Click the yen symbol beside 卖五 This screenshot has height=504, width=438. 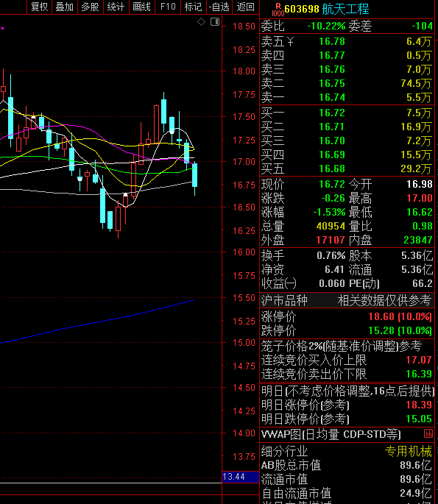(290, 41)
